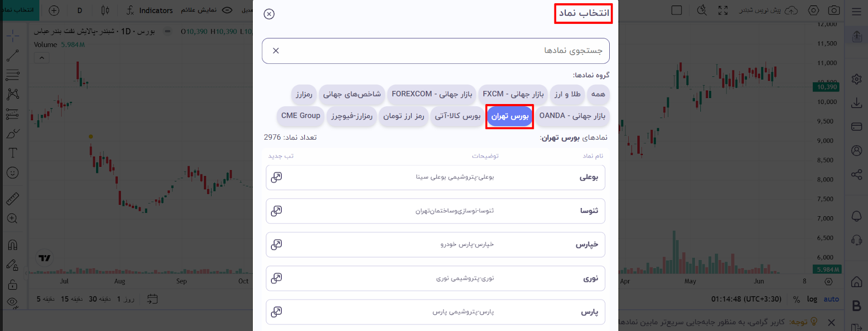Open go-to-date calendar icon
The height and width of the screenshot is (331, 868).
(x=152, y=299)
